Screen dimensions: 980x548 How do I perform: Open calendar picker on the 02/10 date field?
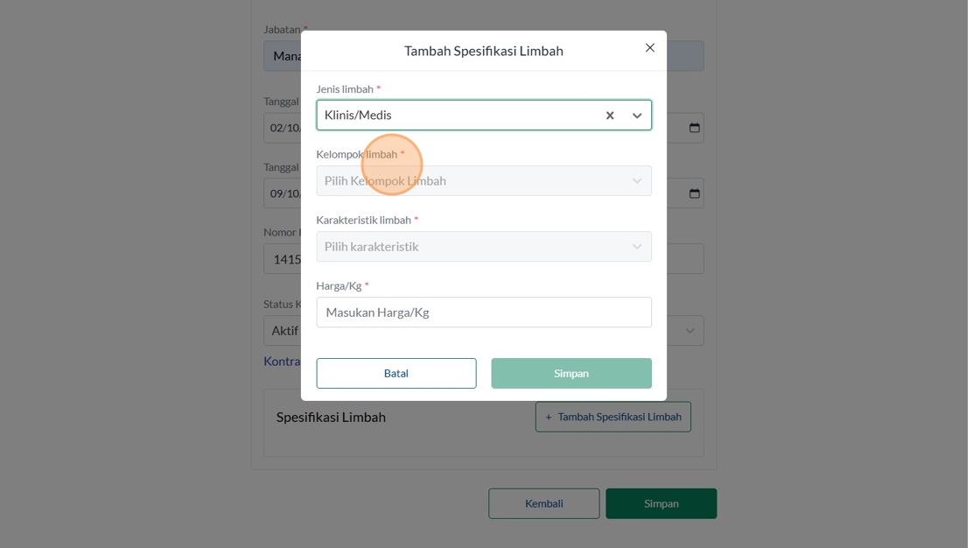(x=694, y=128)
